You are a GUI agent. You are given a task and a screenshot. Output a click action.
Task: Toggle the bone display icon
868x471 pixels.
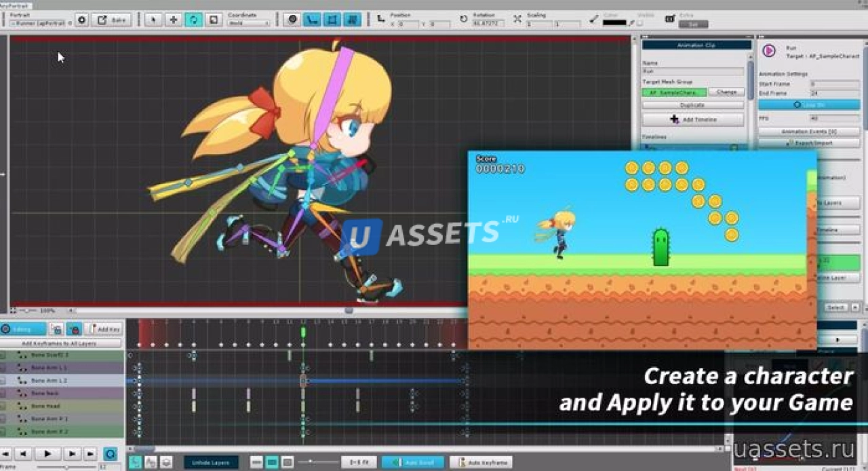tap(312, 20)
